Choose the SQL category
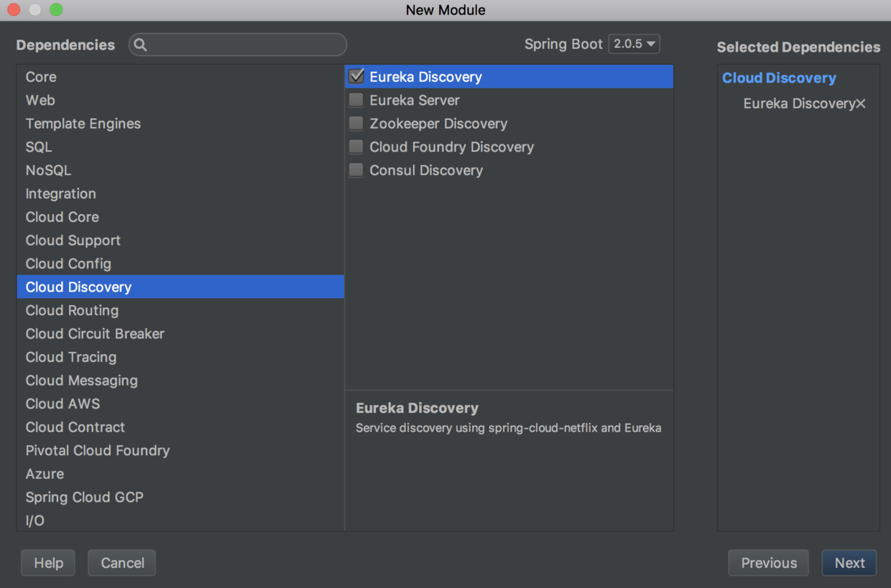891x588 pixels. coord(180,146)
